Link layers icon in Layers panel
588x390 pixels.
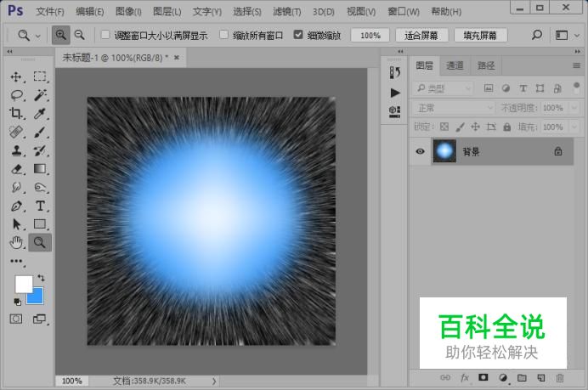445,377
